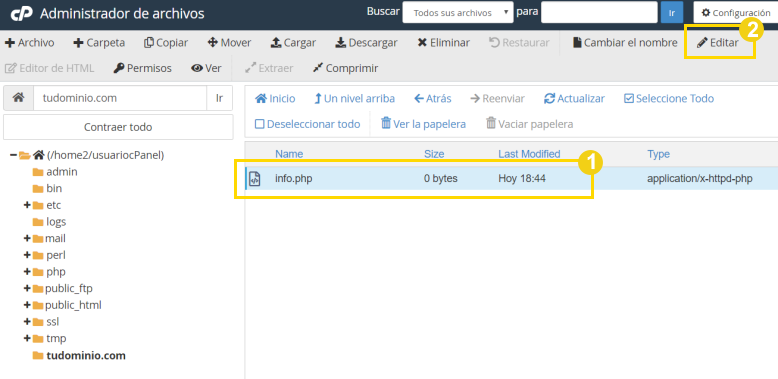The width and height of the screenshot is (778, 379).
Task: Click the '0 bytes' size cell
Action: 441,179
